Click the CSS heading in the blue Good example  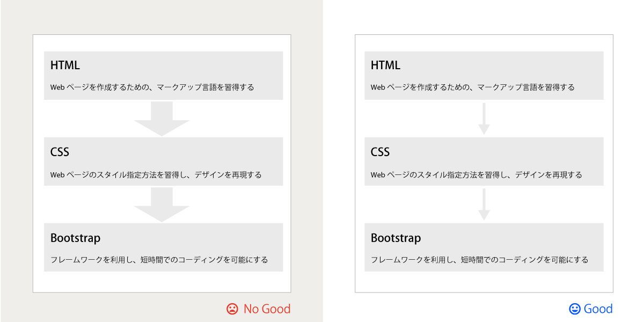380,152
